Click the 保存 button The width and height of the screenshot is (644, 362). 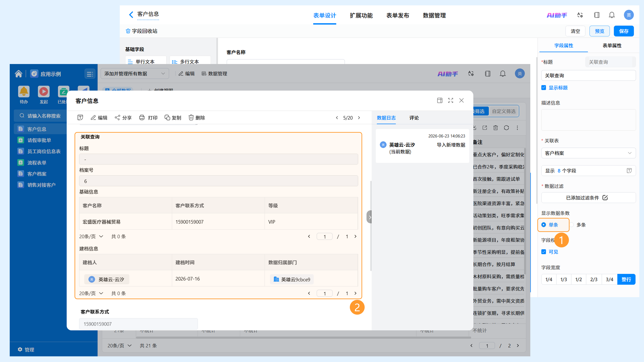[624, 31]
